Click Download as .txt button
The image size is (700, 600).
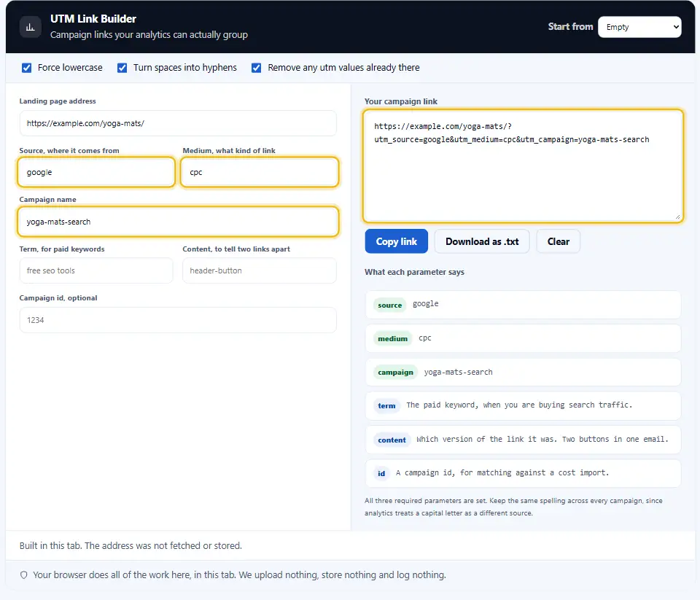point(482,241)
